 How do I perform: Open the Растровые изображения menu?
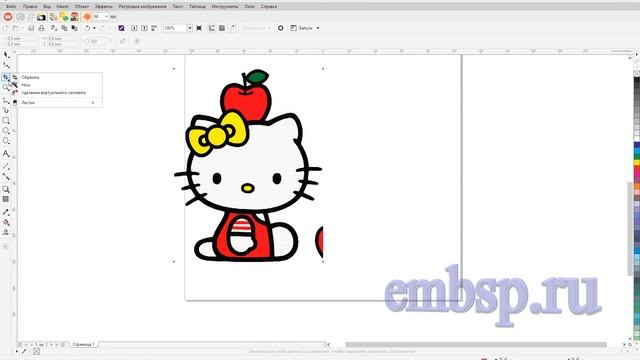point(142,7)
